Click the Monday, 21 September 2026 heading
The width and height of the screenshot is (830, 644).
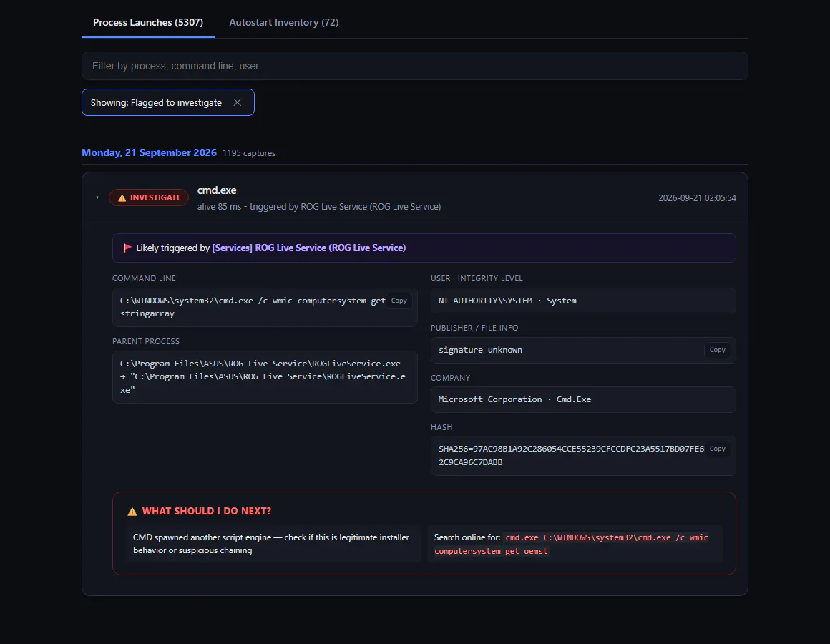tap(149, 152)
